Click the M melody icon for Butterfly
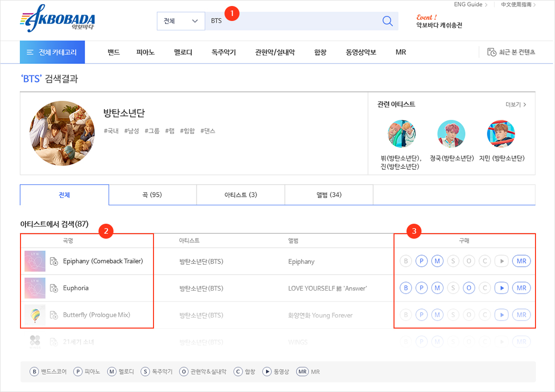Screen dimensions: 555x392 point(437,315)
